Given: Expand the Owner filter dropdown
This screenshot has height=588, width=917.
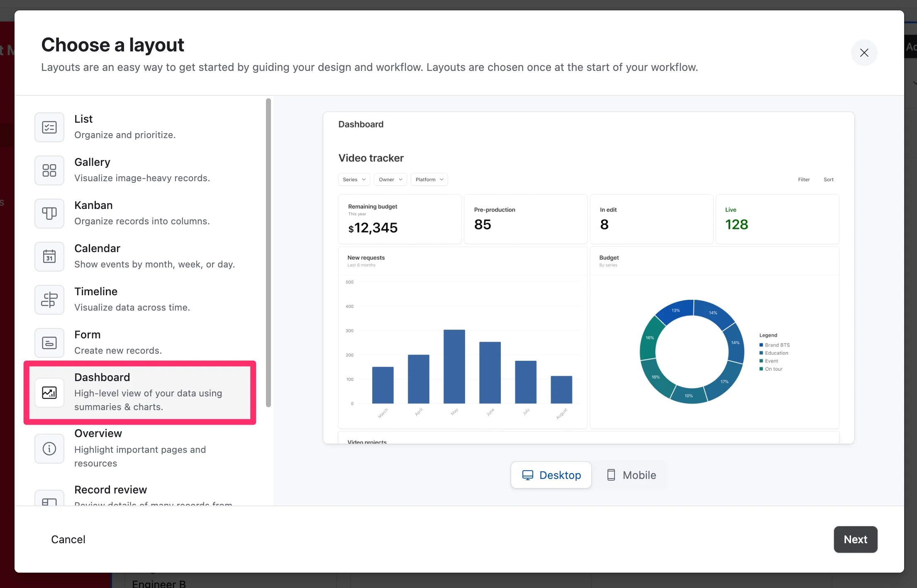Looking at the screenshot, I should pos(390,180).
